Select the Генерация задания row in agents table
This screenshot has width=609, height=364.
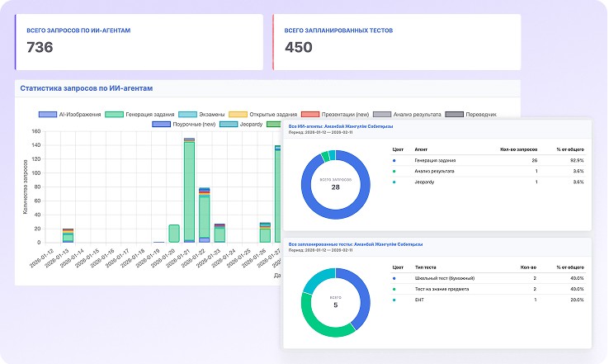coord(489,160)
